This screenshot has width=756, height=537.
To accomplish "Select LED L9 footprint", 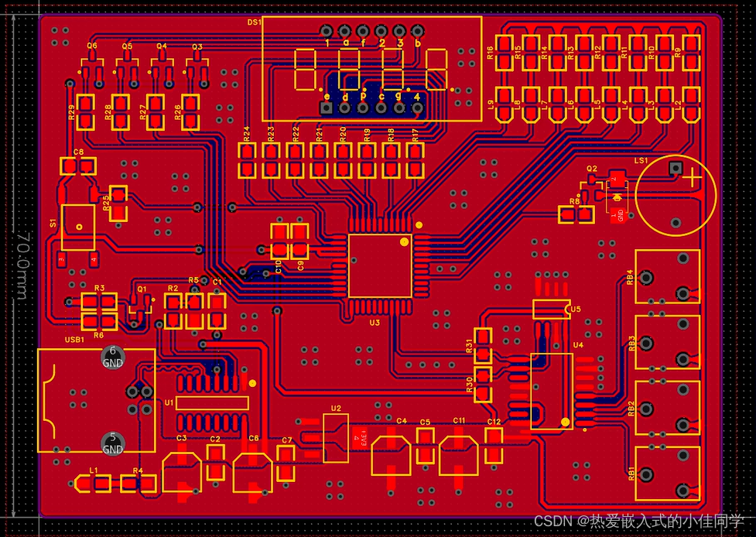I will [504, 104].
